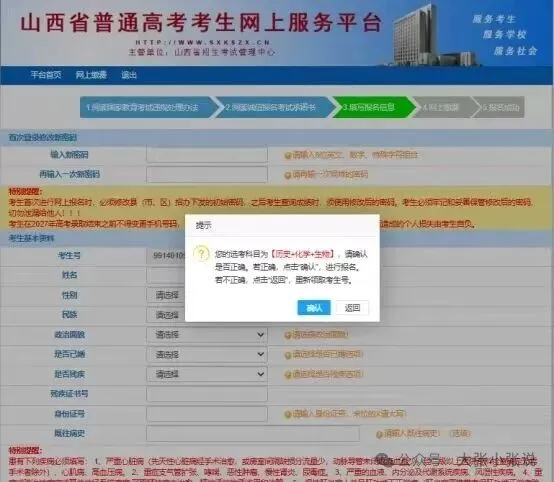Click the hint icon in the 是否残疾 row
Viewport: 554px width, 482px height.
click(x=288, y=375)
